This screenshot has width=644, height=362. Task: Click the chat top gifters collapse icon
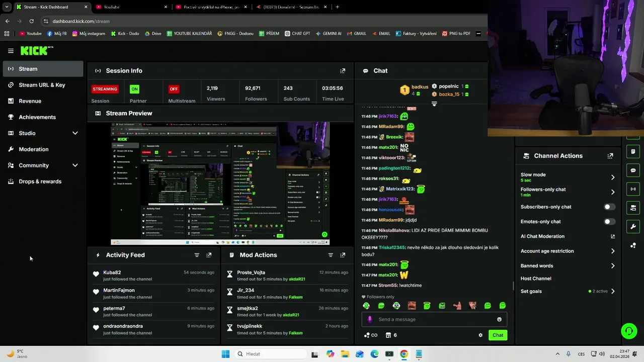click(x=434, y=104)
